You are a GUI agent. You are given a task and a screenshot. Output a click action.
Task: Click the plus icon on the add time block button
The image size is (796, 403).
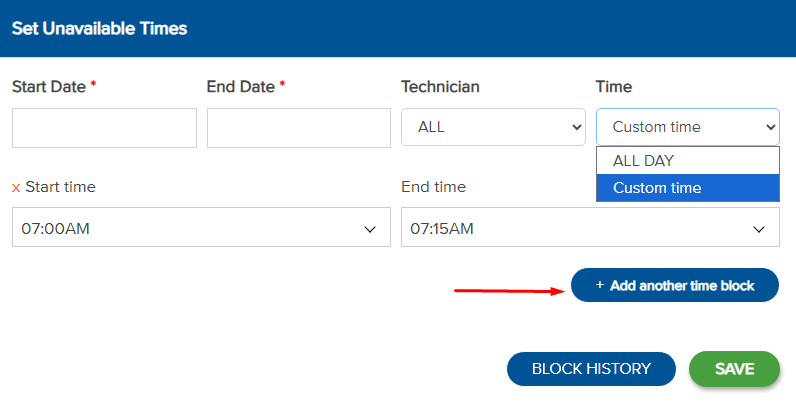pyautogui.click(x=600, y=285)
